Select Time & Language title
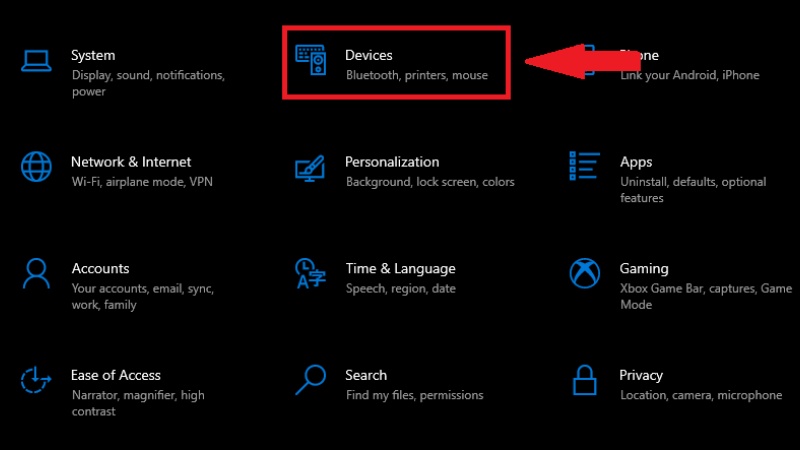This screenshot has width=800, height=450. (400, 268)
